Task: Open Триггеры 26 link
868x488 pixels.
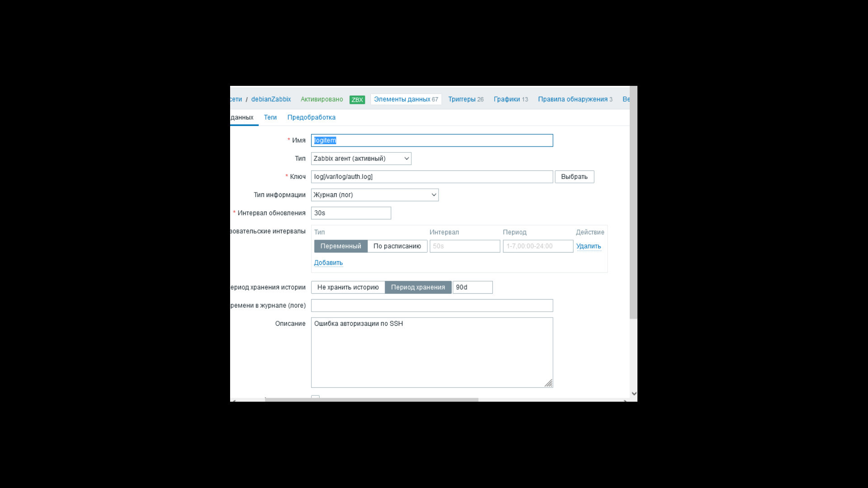Action: click(466, 99)
